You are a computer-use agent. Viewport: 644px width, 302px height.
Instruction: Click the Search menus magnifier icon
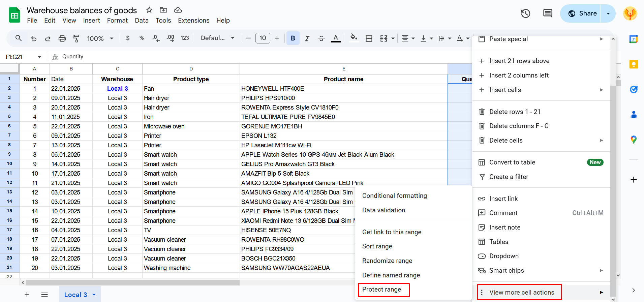(19, 38)
